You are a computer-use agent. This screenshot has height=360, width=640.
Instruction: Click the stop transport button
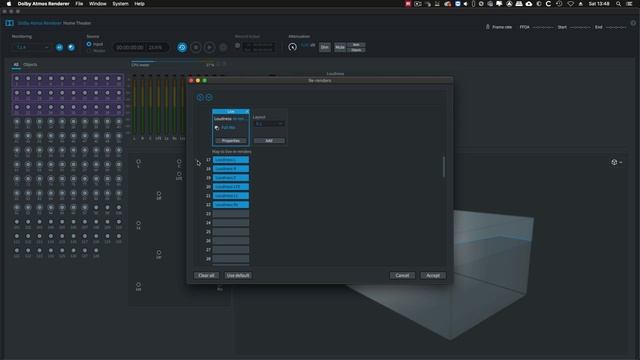(196, 47)
